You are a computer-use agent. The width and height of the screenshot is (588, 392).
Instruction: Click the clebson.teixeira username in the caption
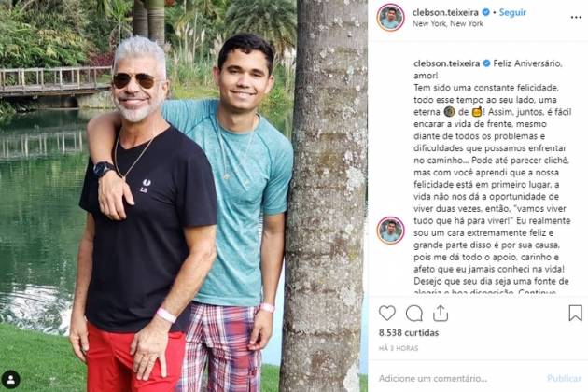pos(447,63)
